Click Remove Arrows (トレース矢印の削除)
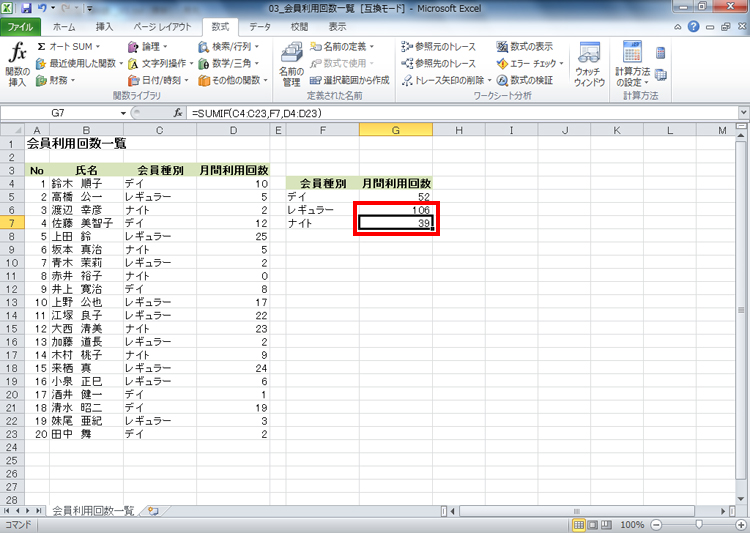 (443, 80)
